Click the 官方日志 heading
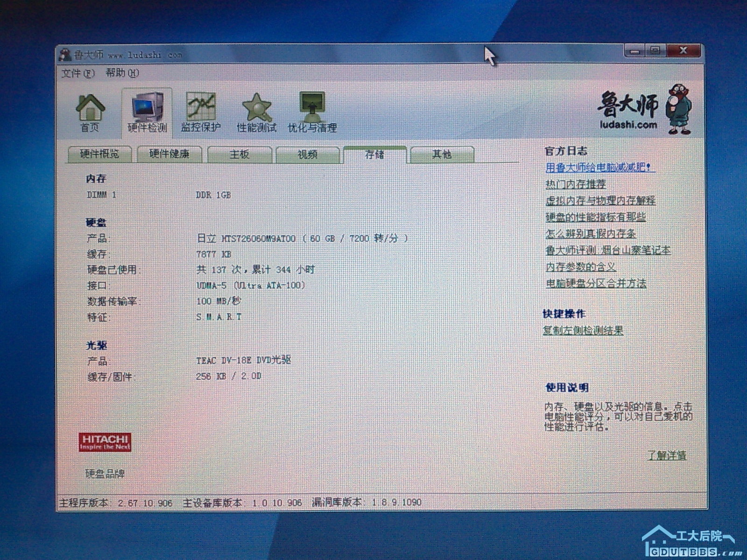This screenshot has width=747, height=560. click(x=566, y=151)
